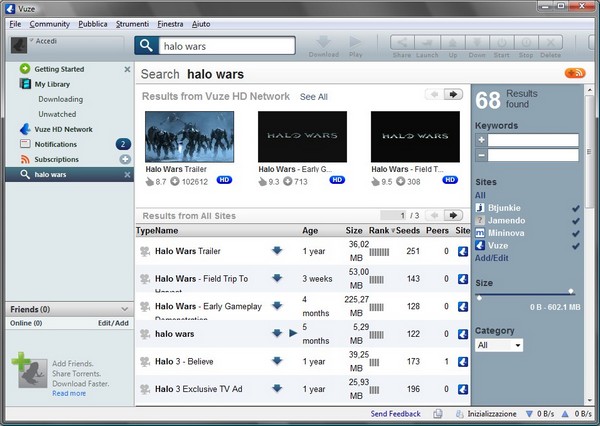Viewport: 600px width, 426px height.
Task: Open the Halo Wars Trailer thumbnail
Action: (189, 137)
